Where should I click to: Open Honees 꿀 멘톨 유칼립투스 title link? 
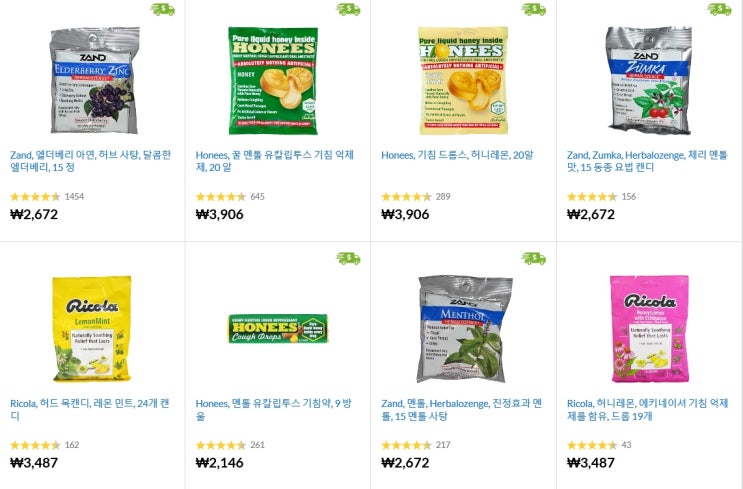[275, 161]
